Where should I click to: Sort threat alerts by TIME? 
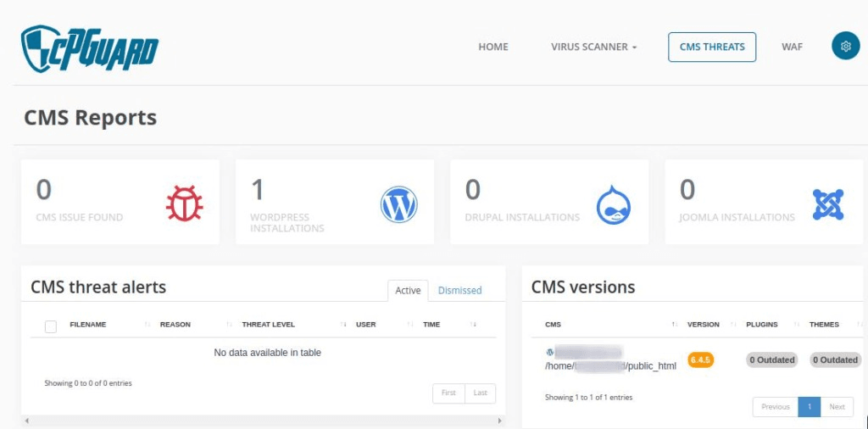[431, 325]
